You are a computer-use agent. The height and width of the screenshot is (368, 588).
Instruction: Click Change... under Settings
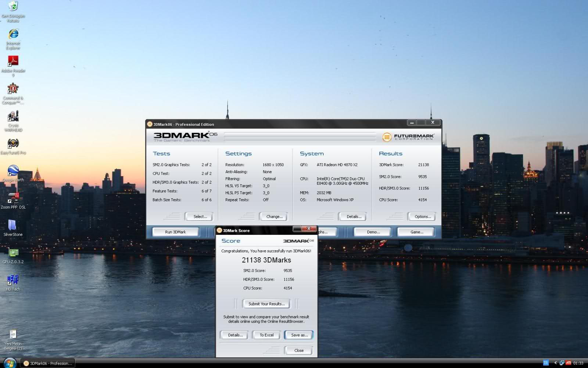[273, 216]
